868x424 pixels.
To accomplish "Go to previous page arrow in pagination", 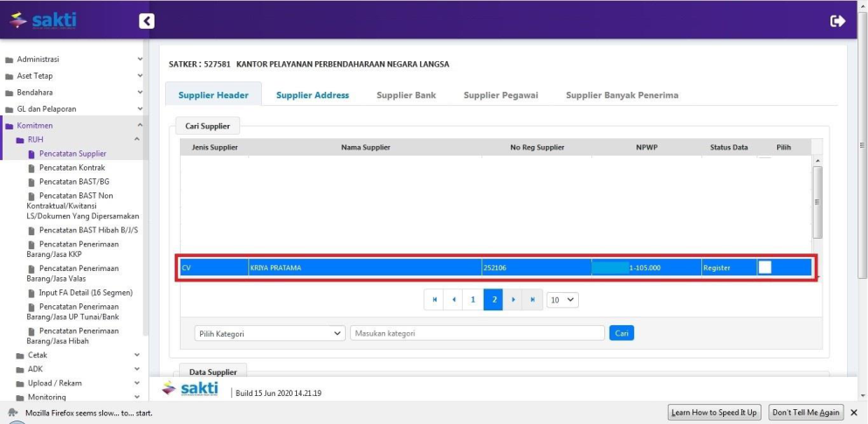I will pos(453,300).
